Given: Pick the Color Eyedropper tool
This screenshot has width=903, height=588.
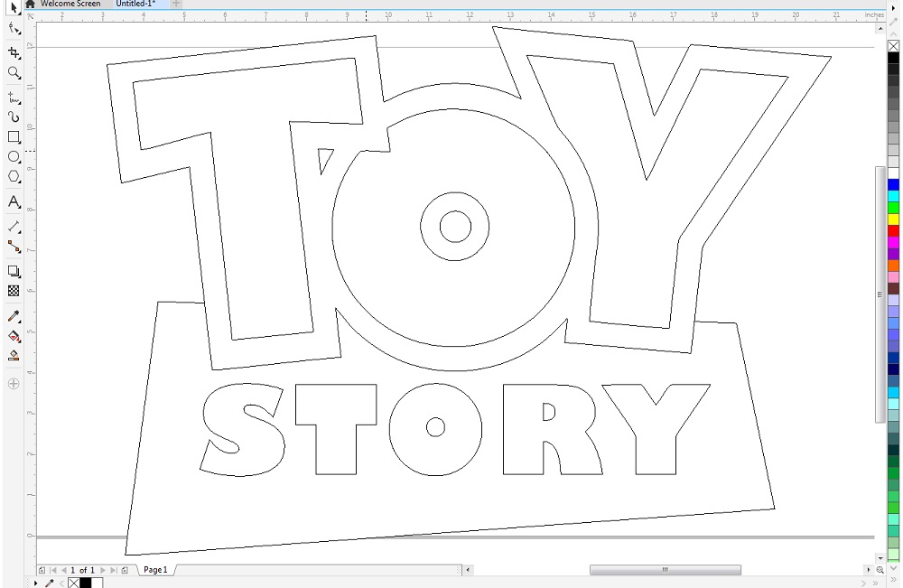Looking at the screenshot, I should pyautogui.click(x=14, y=316).
